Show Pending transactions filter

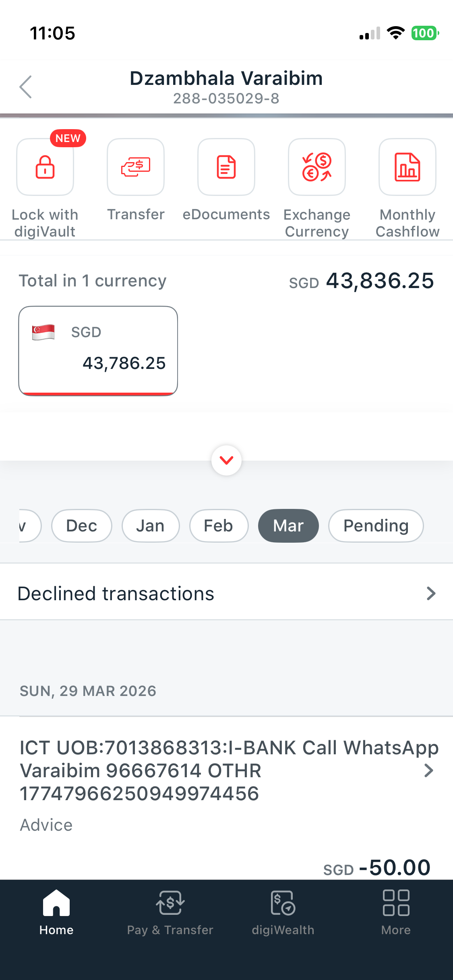click(376, 526)
